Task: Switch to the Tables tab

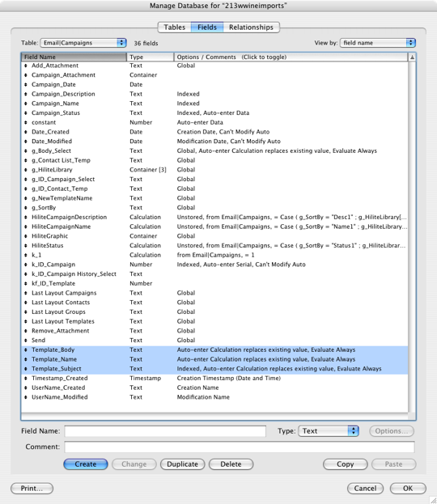Action: (174, 28)
